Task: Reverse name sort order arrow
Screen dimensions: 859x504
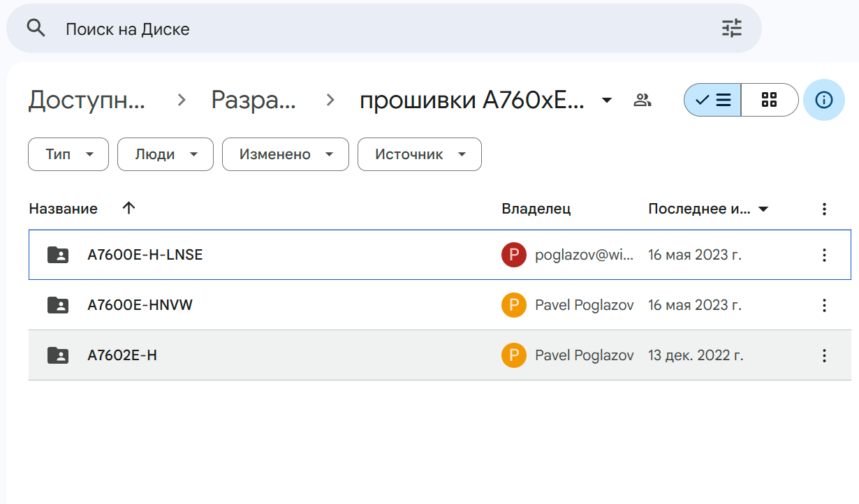Action: (129, 208)
